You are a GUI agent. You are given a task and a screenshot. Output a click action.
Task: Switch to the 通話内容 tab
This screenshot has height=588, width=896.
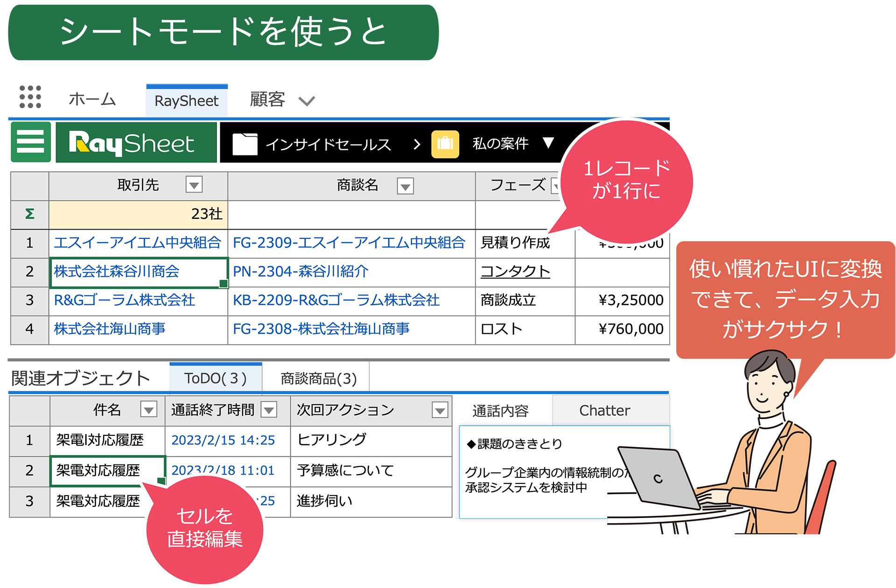(500, 411)
